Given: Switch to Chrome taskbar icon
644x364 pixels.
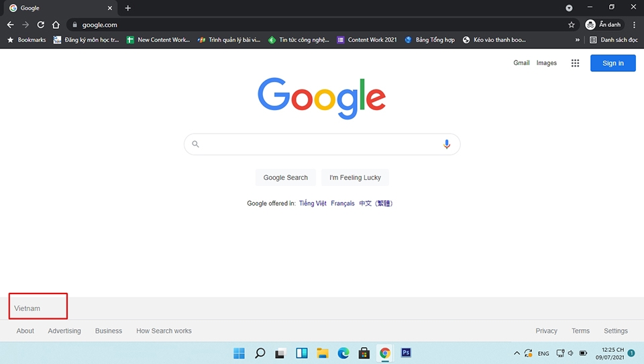Looking at the screenshot, I should [x=385, y=353].
